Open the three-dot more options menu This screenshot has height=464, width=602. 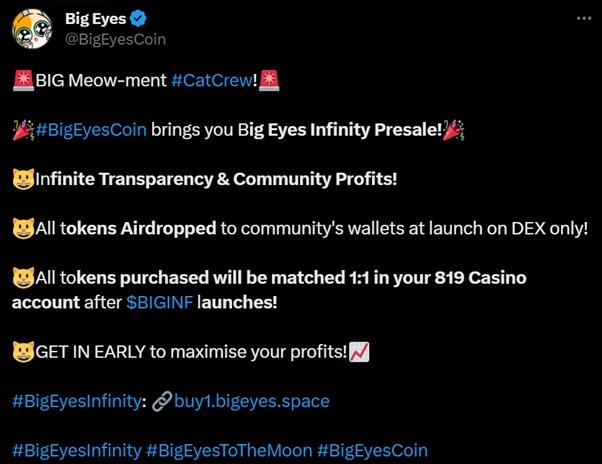click(583, 19)
